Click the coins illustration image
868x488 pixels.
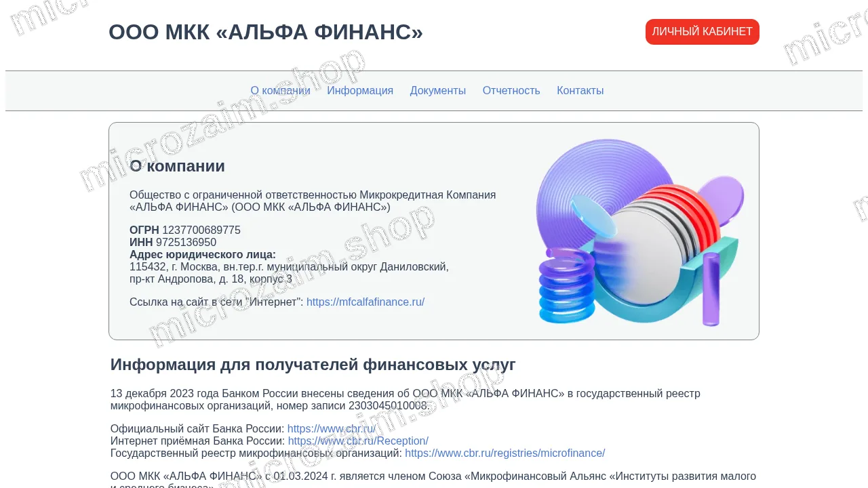click(639, 232)
